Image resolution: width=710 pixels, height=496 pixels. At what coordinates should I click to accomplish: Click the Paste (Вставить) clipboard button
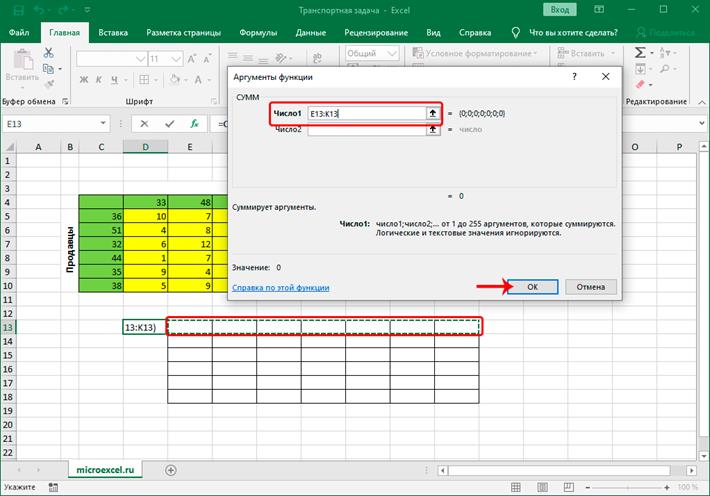click(22, 68)
